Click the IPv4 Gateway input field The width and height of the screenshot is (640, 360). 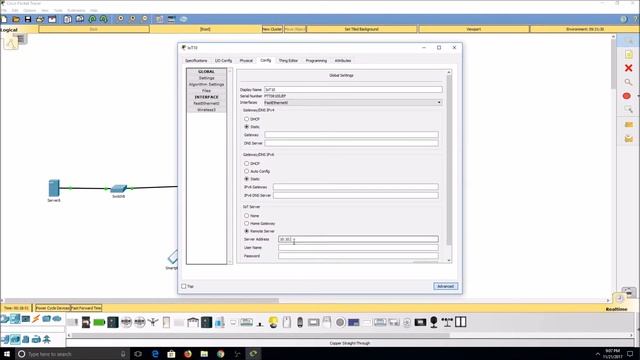pos(351,134)
